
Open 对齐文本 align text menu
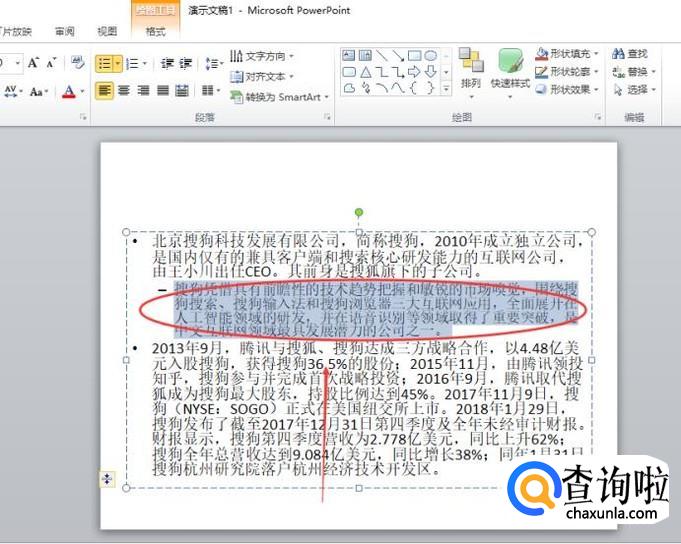(x=261, y=76)
